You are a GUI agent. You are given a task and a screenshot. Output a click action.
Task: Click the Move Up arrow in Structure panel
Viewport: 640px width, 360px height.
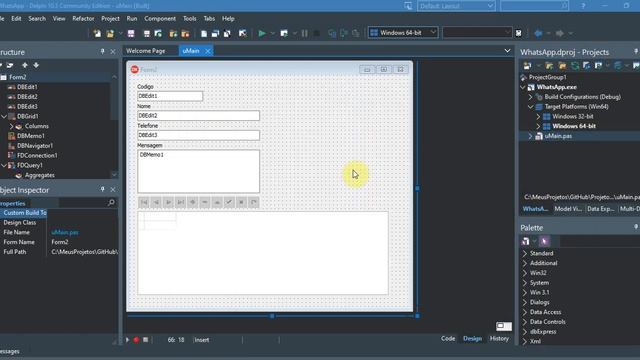pyautogui.click(x=25, y=65)
